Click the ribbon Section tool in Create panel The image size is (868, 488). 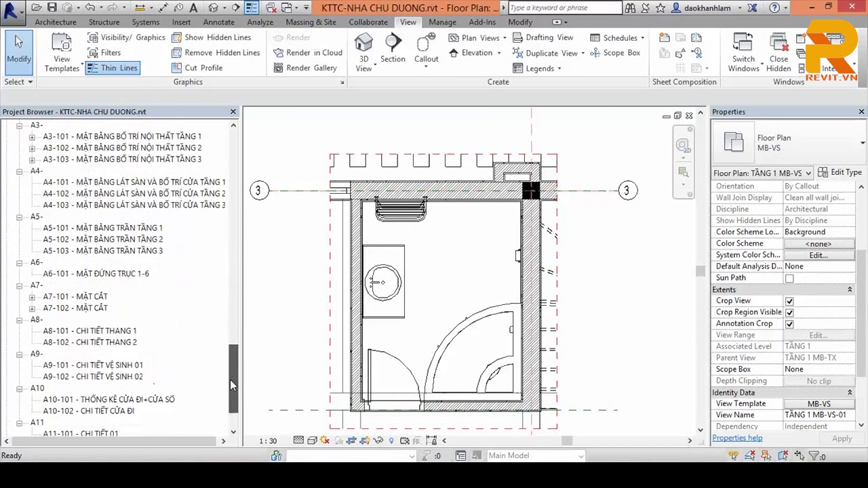coord(393,49)
